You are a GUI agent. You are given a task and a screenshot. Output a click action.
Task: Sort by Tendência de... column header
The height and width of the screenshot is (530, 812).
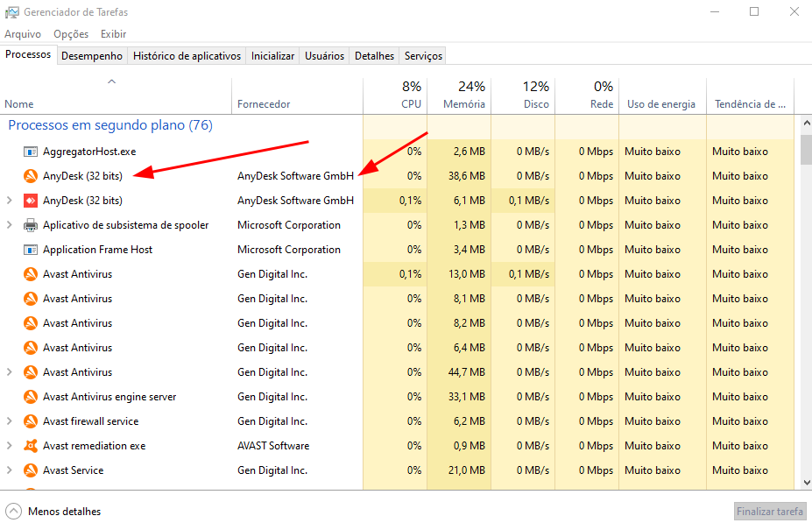click(751, 95)
